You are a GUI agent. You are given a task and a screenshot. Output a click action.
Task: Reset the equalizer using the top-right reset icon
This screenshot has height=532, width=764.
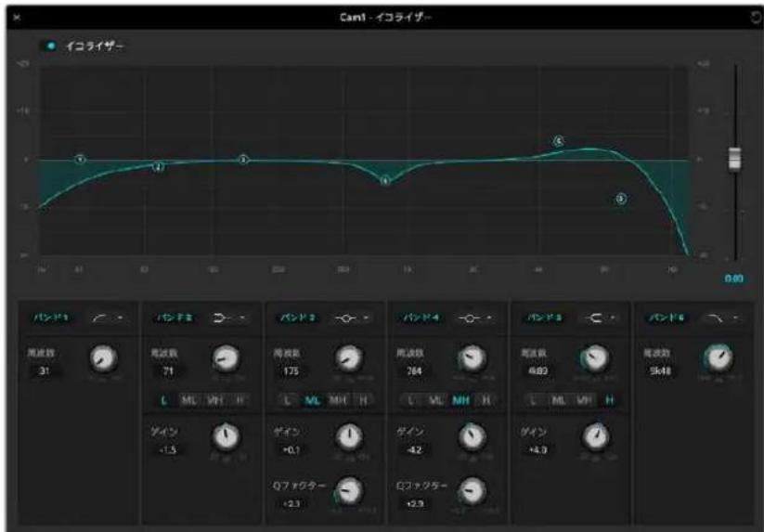click(757, 18)
